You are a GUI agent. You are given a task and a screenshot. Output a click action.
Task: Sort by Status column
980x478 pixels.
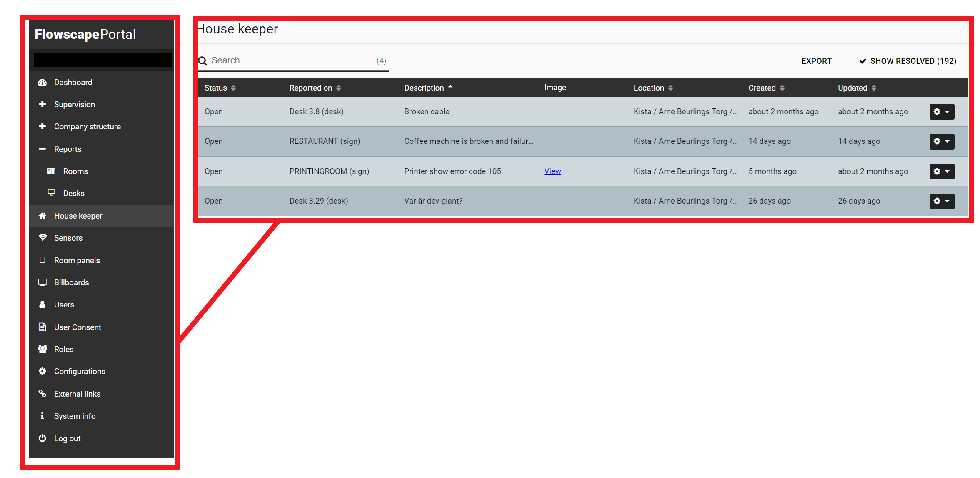tap(220, 88)
